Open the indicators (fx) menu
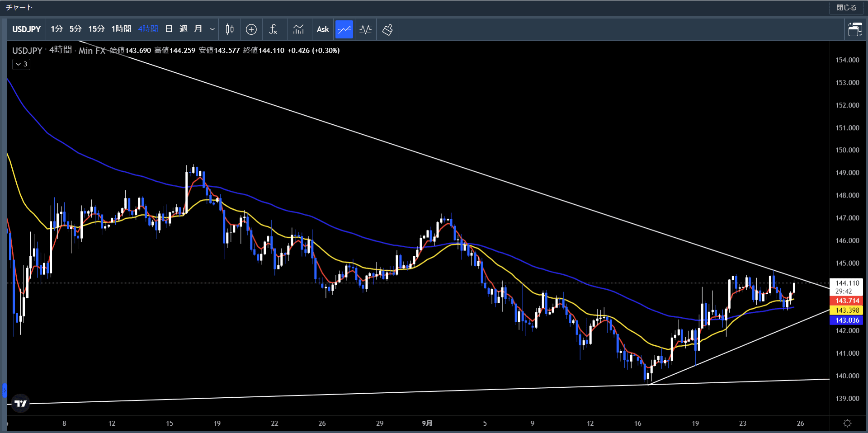 (x=273, y=29)
